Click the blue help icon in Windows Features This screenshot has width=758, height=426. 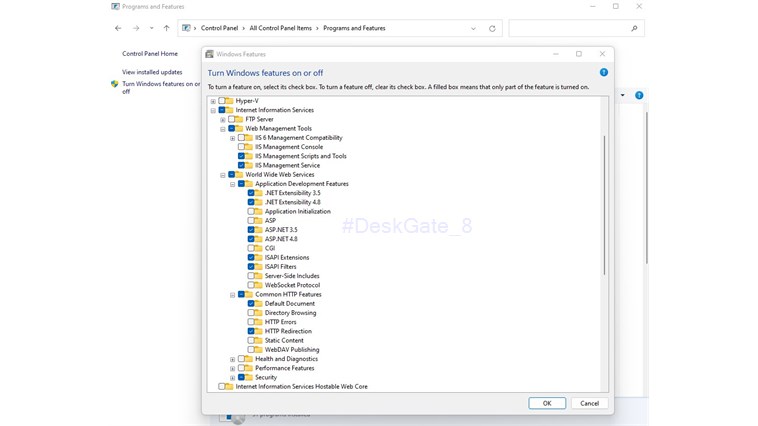pyautogui.click(x=604, y=72)
